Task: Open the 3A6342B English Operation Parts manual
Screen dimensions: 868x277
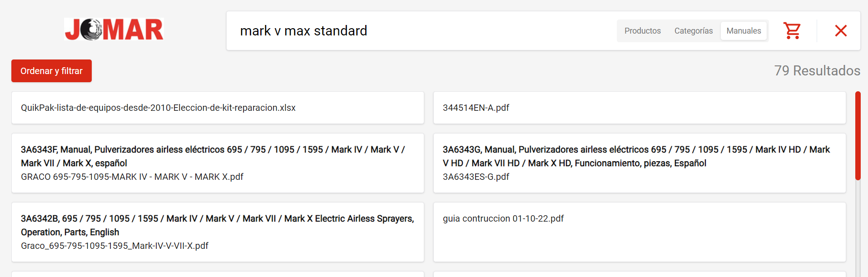Action: (x=217, y=225)
